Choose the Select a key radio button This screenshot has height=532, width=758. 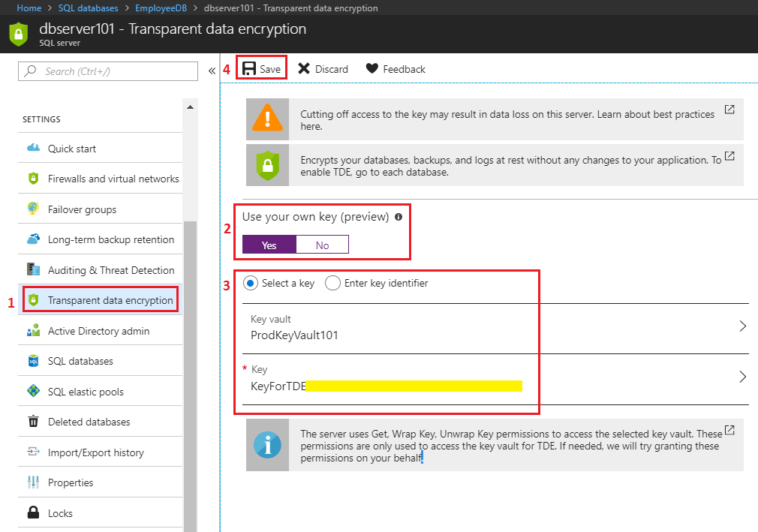click(x=251, y=283)
